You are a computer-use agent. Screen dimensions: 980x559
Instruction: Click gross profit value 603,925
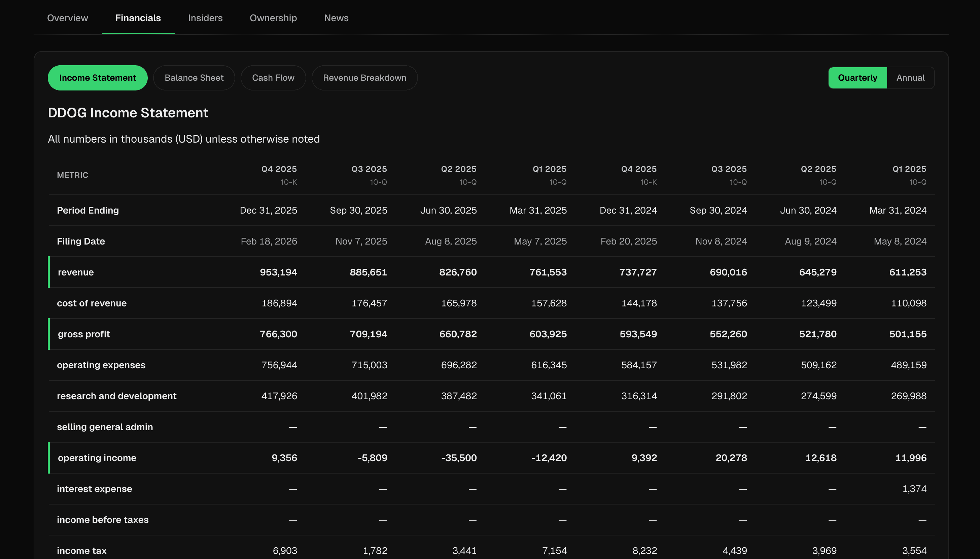coord(548,334)
